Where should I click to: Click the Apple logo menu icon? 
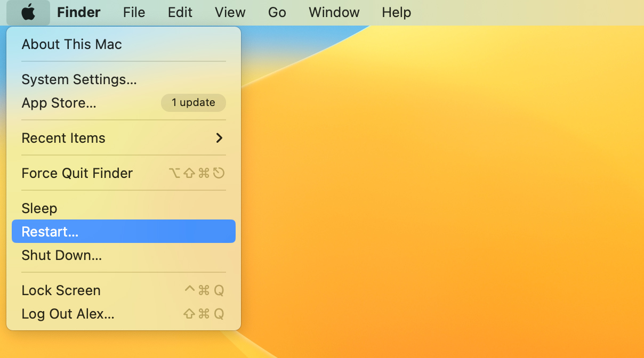[28, 12]
